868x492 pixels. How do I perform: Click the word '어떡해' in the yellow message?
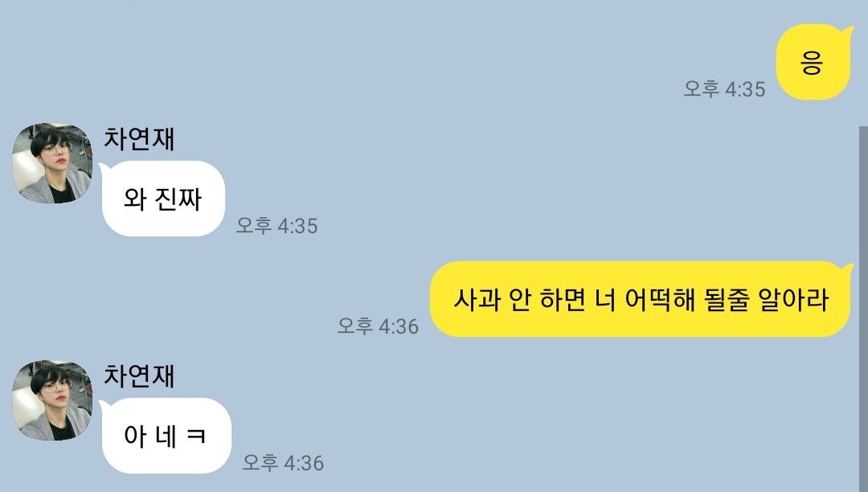[660, 299]
